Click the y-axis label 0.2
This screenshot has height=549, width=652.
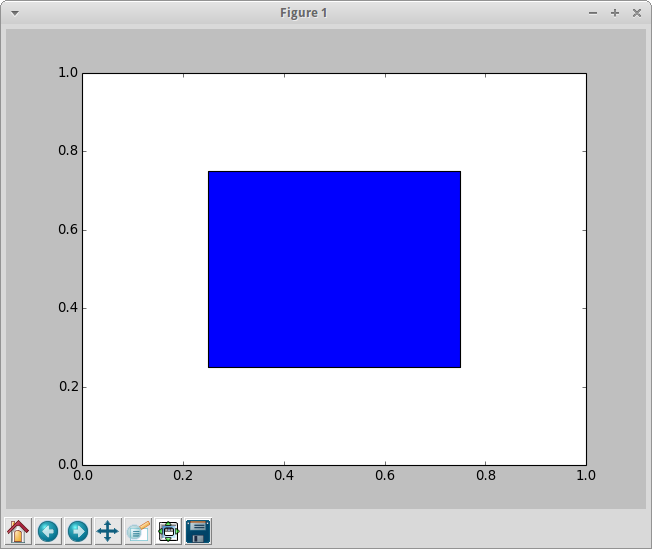pos(68,386)
